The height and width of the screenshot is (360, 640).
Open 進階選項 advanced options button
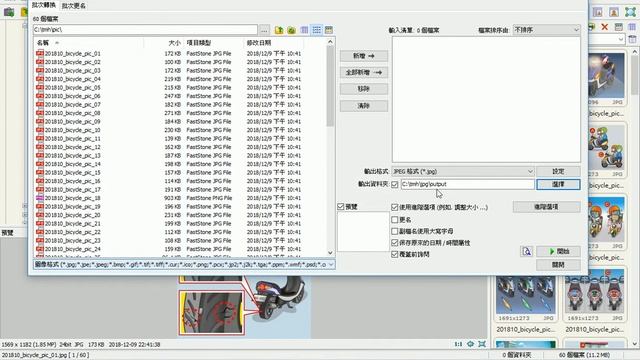(x=547, y=207)
